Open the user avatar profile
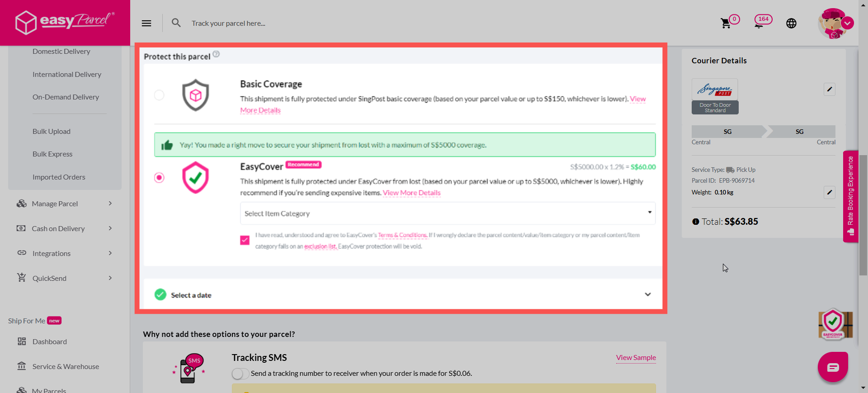This screenshot has height=393, width=868. point(832,24)
